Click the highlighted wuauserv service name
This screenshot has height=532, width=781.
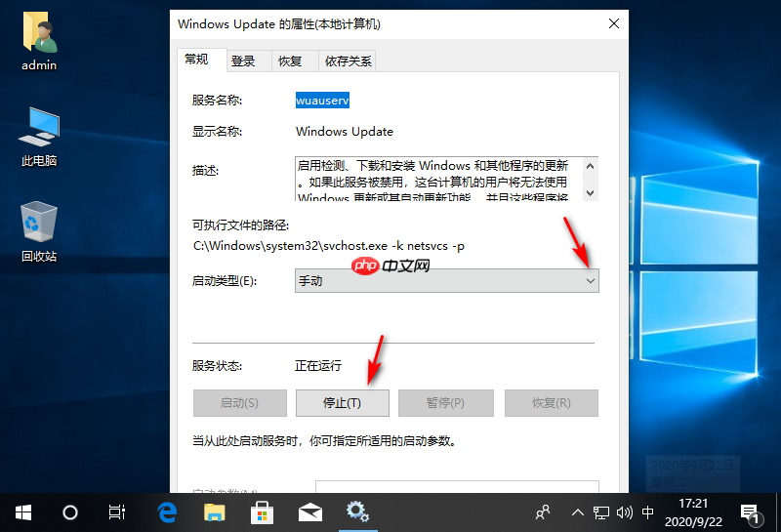point(322,101)
